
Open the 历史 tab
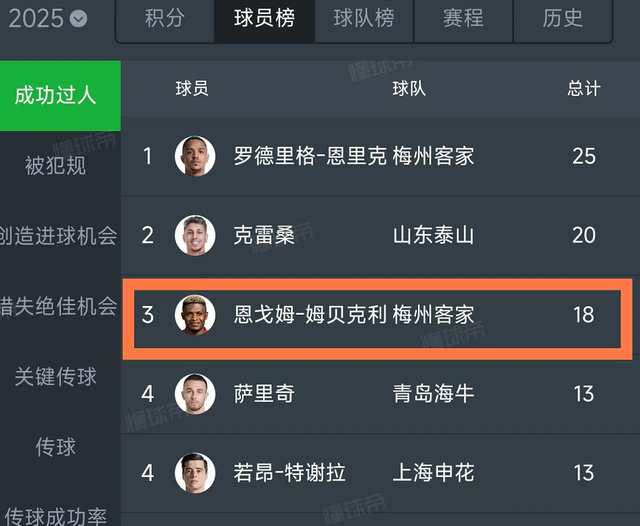click(x=562, y=18)
